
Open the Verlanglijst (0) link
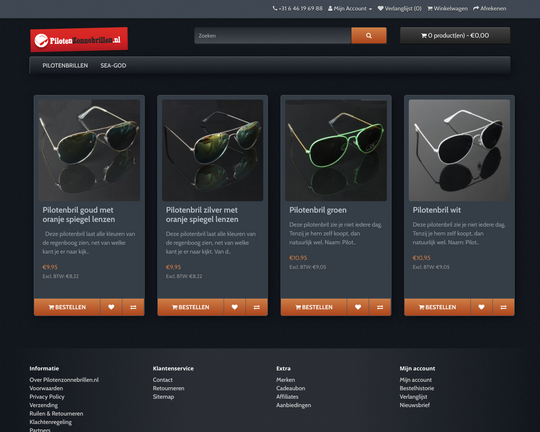click(399, 9)
